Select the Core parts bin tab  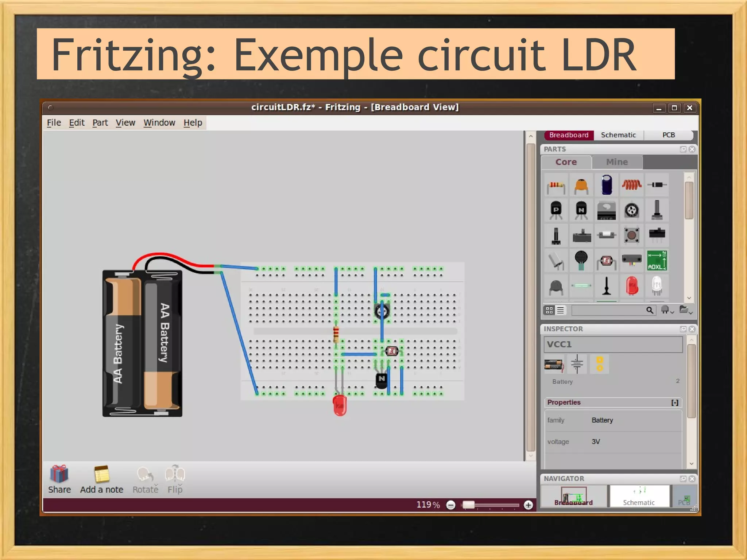pos(566,162)
